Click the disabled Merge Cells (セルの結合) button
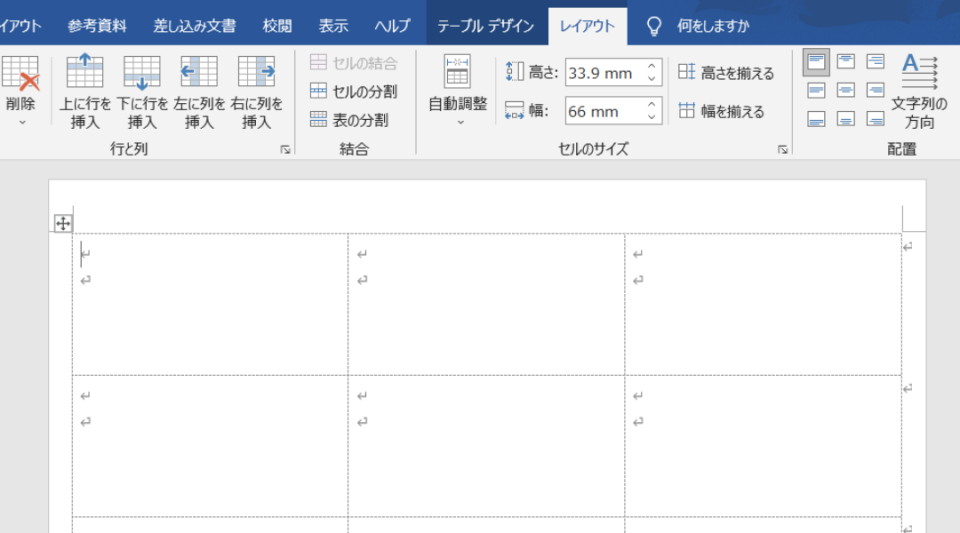The image size is (960, 533). (353, 62)
